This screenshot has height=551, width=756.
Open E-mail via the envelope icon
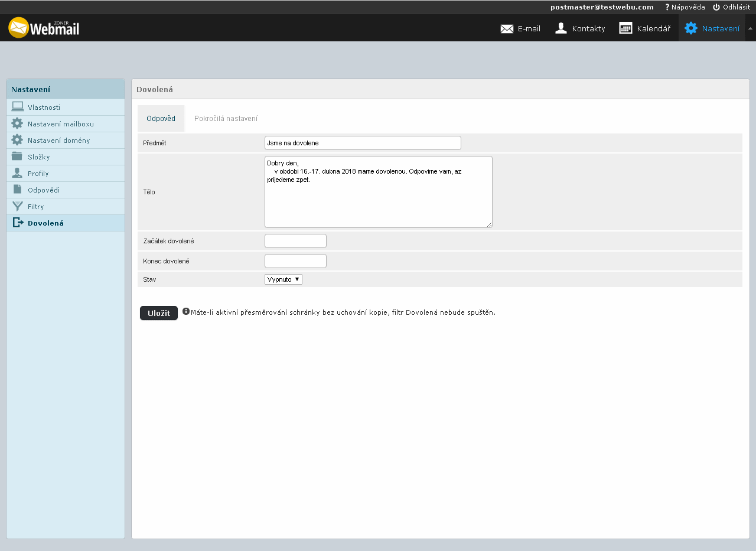tap(507, 28)
